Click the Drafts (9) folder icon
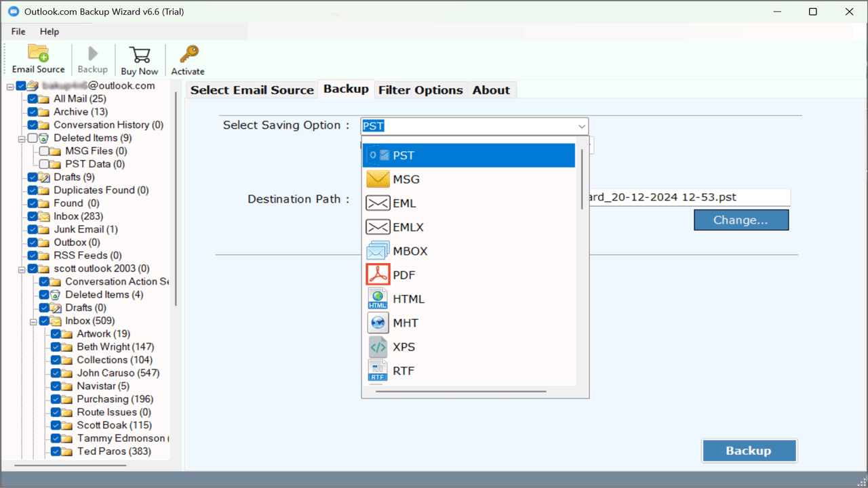Image resolution: width=868 pixels, height=488 pixels. pos(45,178)
